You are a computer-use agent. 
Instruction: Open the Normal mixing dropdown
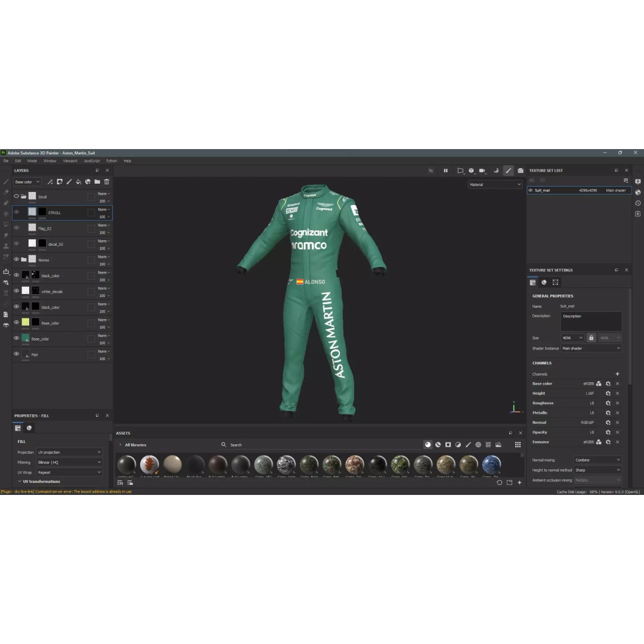point(596,460)
